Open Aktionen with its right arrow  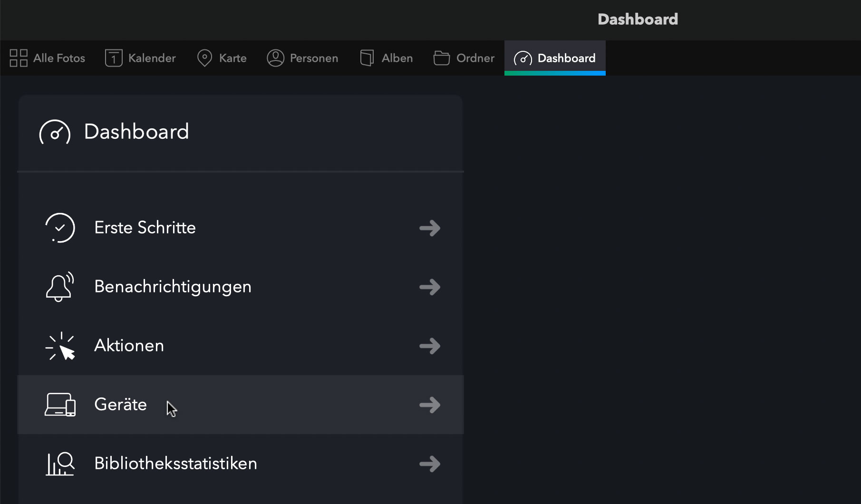tap(430, 346)
